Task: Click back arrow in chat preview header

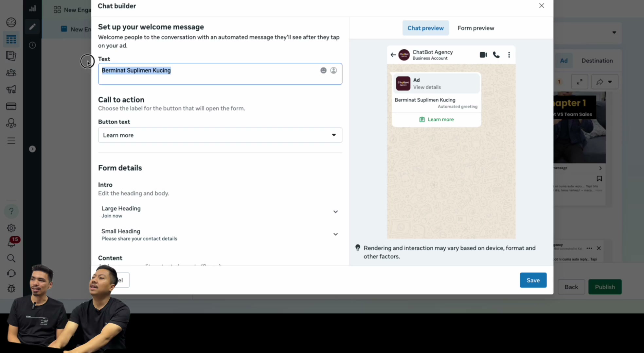Action: 393,55
